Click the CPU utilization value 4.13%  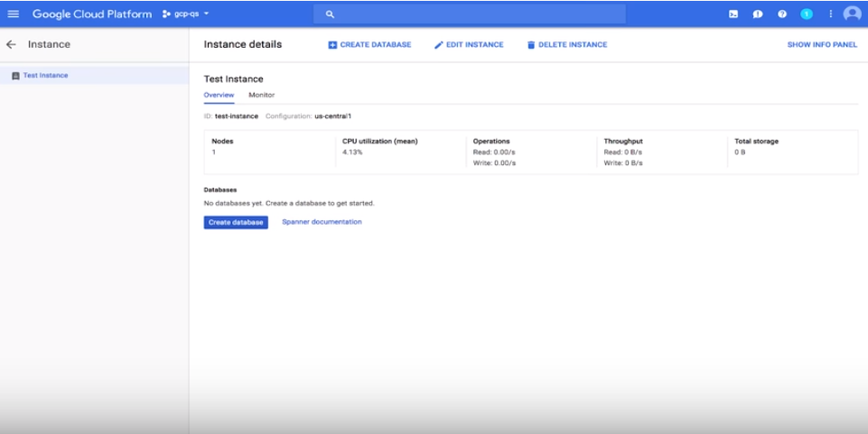pyautogui.click(x=352, y=152)
